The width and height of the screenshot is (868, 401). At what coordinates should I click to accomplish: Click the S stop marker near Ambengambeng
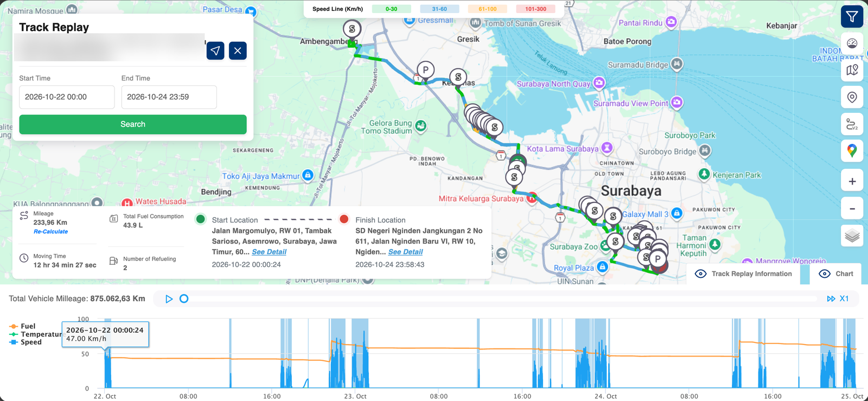coord(352,29)
